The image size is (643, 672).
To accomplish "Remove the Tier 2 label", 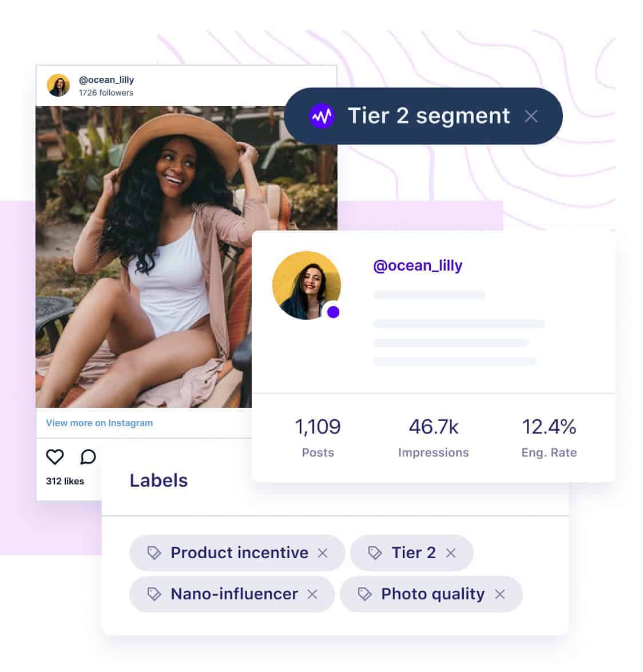I will coord(451,553).
